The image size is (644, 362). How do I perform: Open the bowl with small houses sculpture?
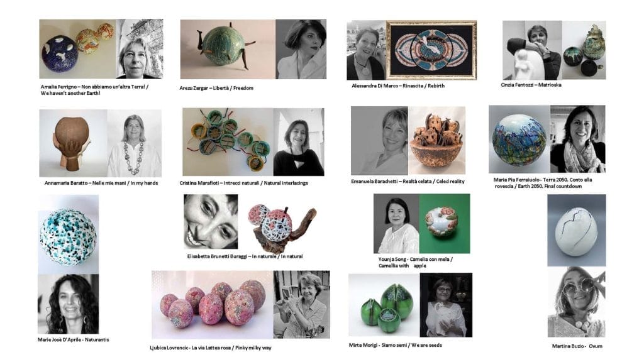(x=436, y=141)
